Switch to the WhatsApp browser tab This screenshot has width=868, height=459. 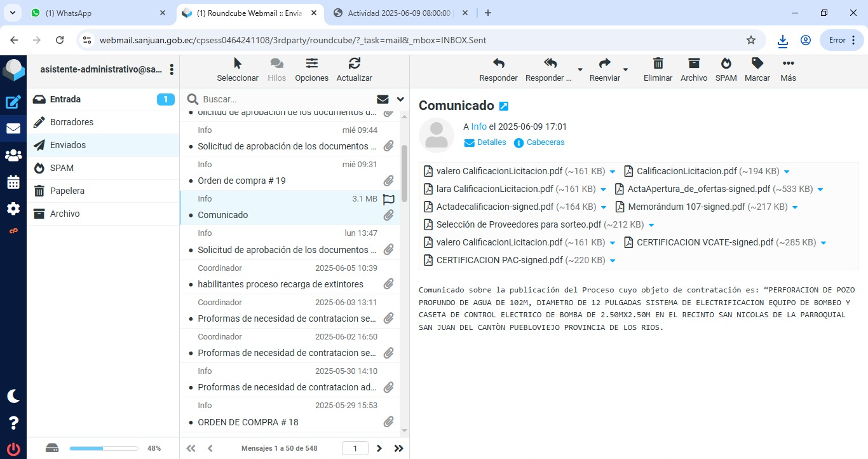[x=95, y=13]
